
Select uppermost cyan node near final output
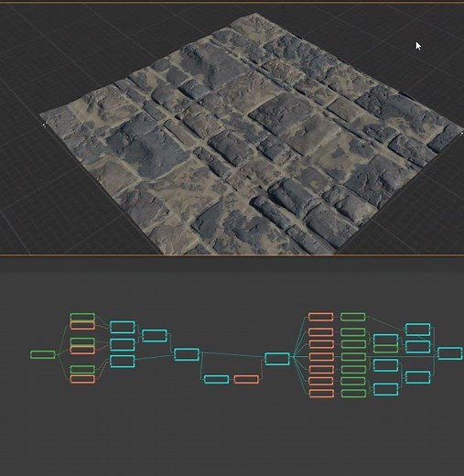[418, 330]
